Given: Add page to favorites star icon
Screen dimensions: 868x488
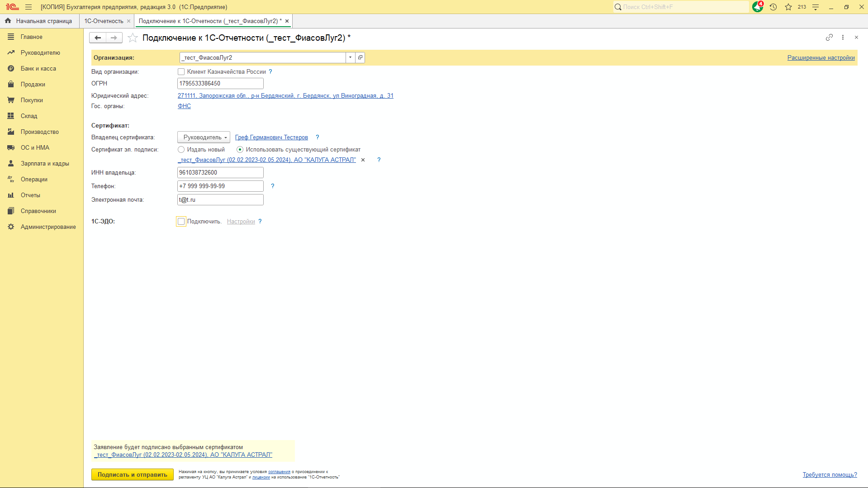Looking at the screenshot, I should click(x=133, y=38).
